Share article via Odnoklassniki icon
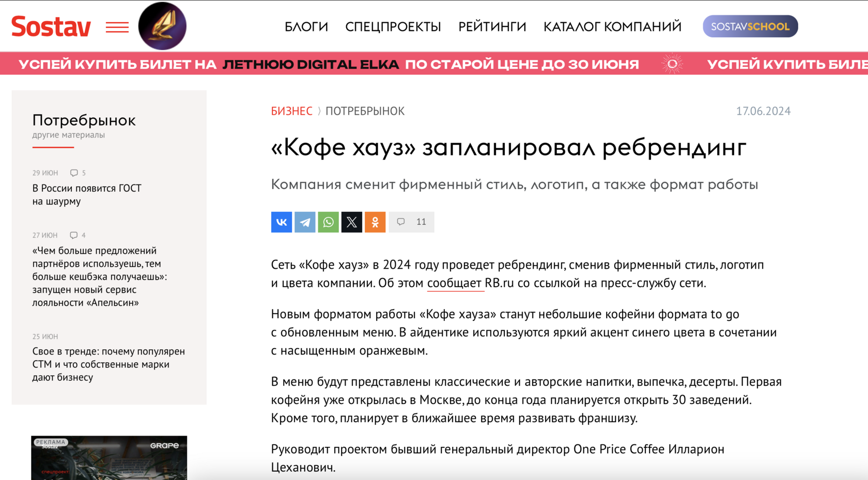This screenshot has width=868, height=480. 375,222
